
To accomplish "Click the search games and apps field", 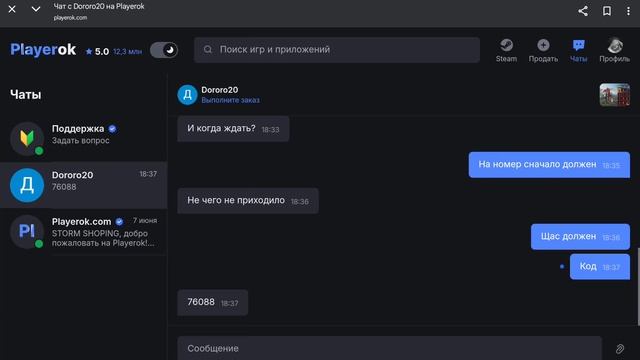I will [x=337, y=50].
